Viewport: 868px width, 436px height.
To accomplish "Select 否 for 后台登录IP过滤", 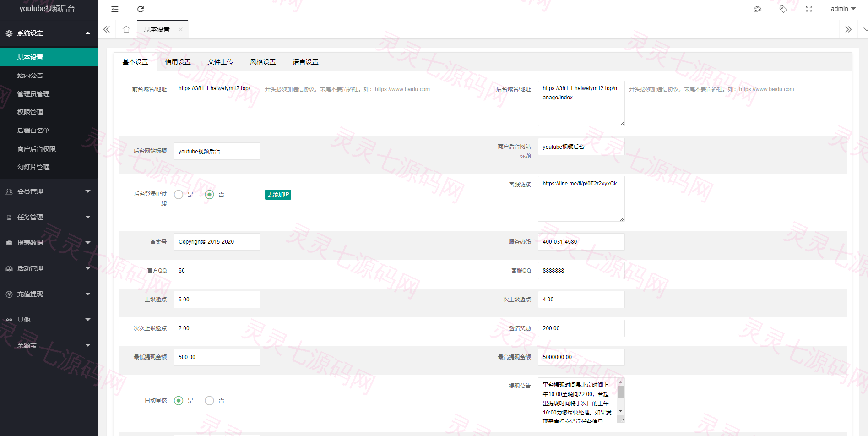I will (209, 195).
